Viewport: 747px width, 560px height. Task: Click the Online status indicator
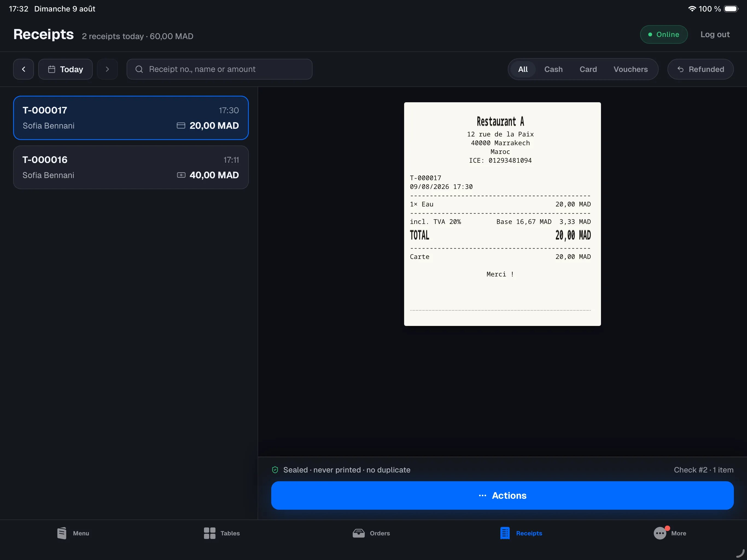664,34
